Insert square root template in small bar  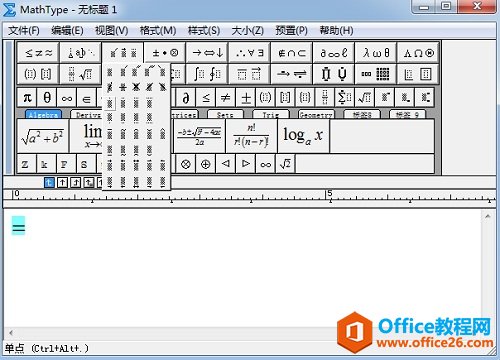(365, 98)
